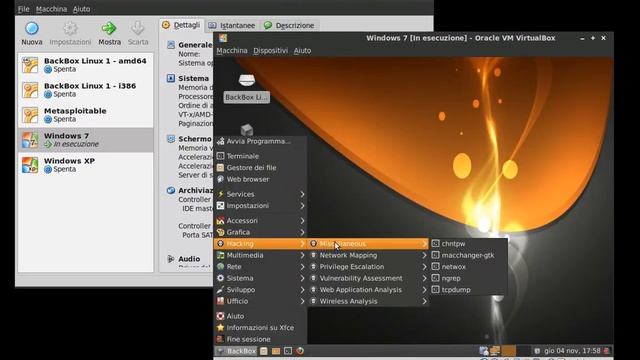Viewport: 640px width, 360px height.
Task: Click the Schermo section heading
Action: 195,139
